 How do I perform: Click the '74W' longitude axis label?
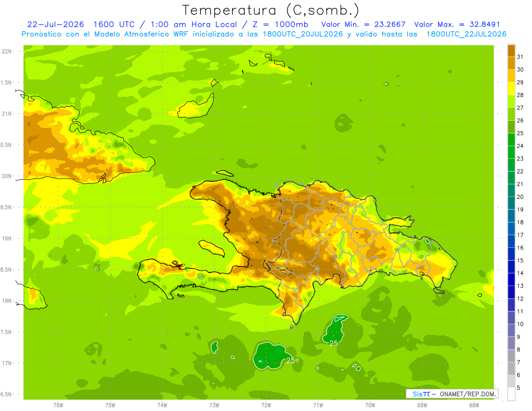point(162,405)
